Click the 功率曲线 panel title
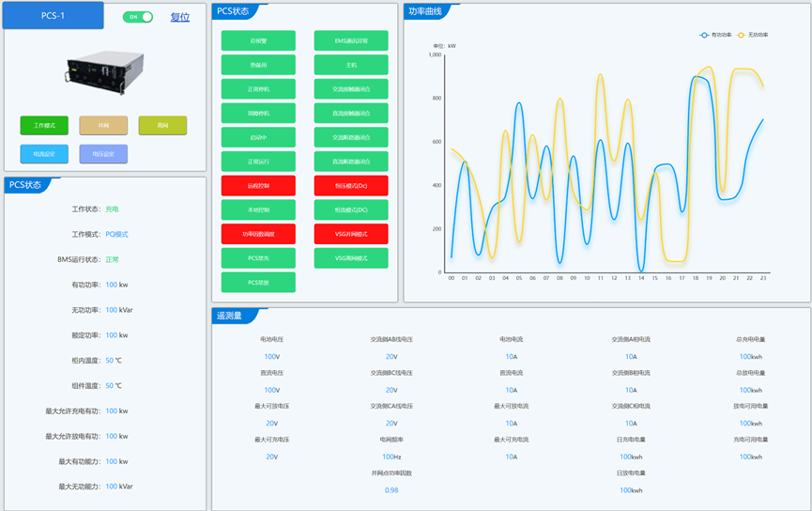This screenshot has height=511, width=812. coord(424,11)
